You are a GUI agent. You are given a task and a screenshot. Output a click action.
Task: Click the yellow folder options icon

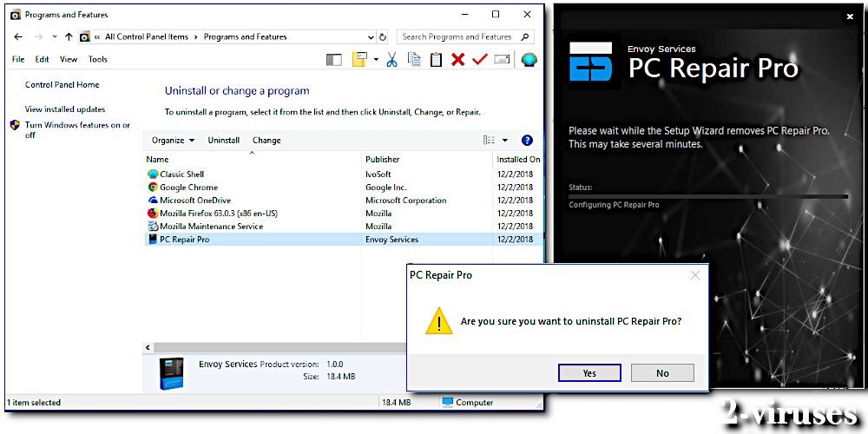point(360,59)
